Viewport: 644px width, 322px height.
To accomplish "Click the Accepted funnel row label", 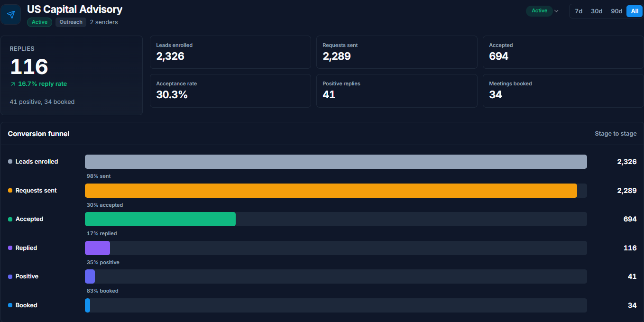I will (x=29, y=219).
